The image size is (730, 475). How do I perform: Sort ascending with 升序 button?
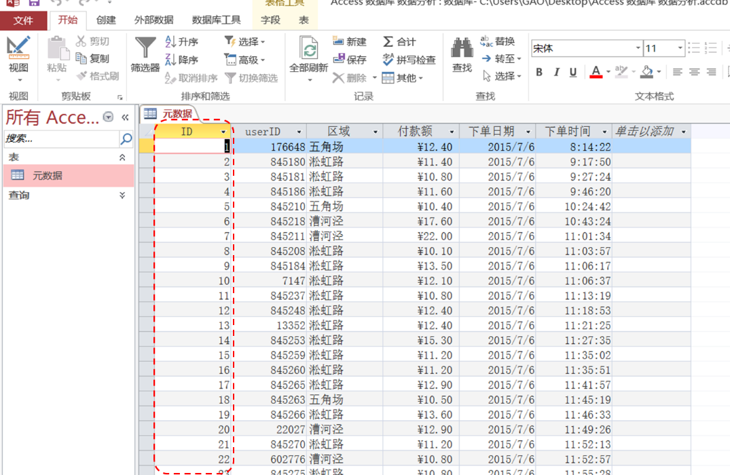[x=181, y=42]
